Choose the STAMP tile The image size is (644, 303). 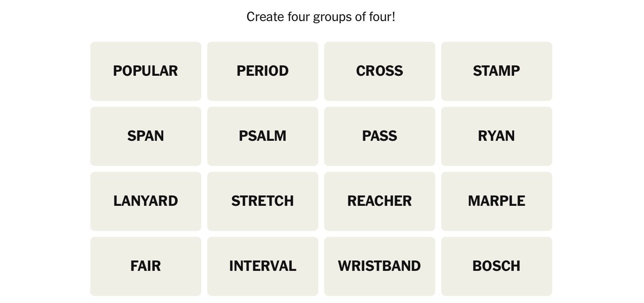click(496, 71)
